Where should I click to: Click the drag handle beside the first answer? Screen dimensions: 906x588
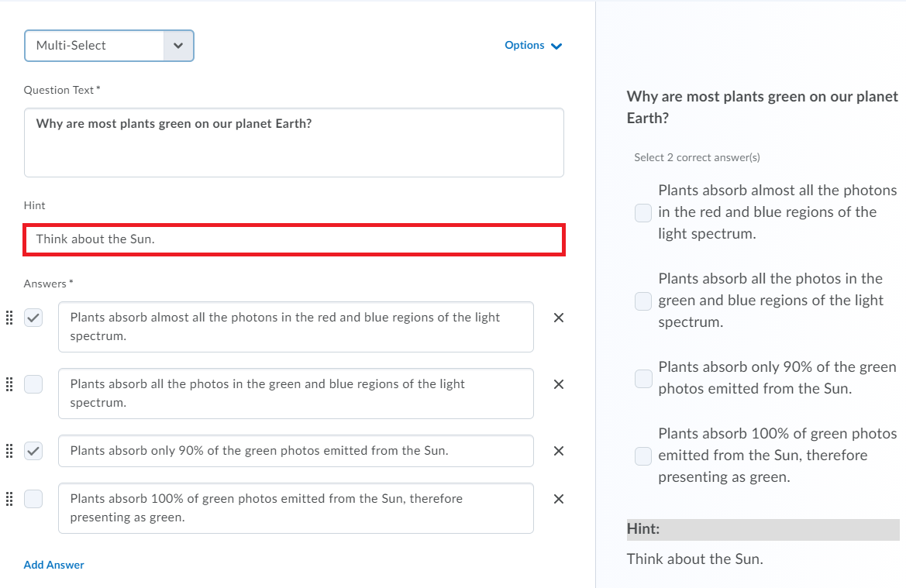(x=10, y=318)
